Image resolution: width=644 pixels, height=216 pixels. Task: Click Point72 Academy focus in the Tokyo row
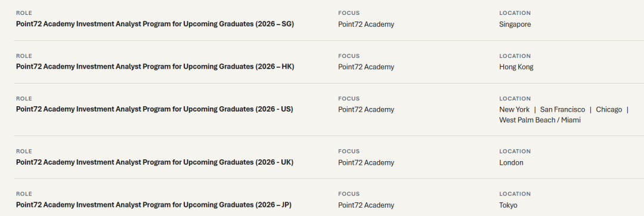click(366, 205)
